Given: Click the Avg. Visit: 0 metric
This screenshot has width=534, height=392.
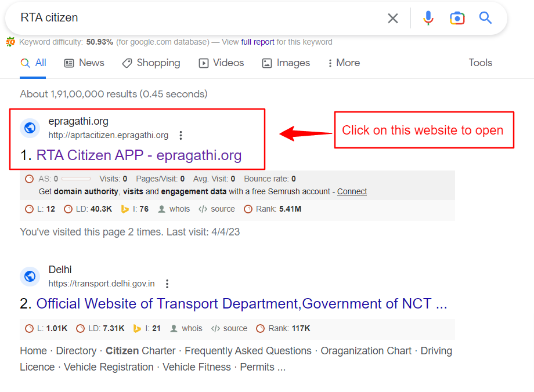Looking at the screenshot, I should [x=214, y=179].
